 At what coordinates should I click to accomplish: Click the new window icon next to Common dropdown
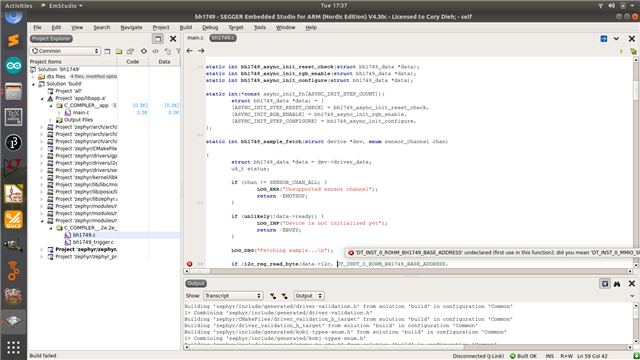tap(107, 51)
